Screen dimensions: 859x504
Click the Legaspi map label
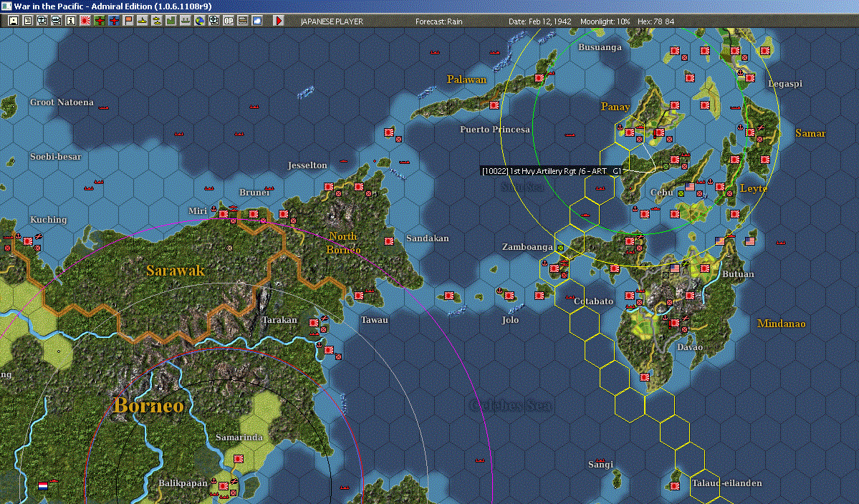click(x=785, y=84)
